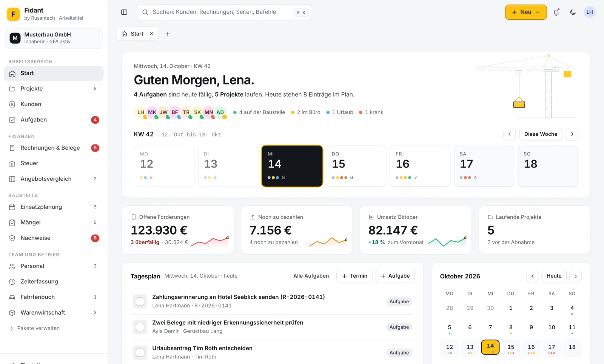This screenshot has width=604, height=364.
Task: Click the Diese Woche button
Action: [x=541, y=134]
